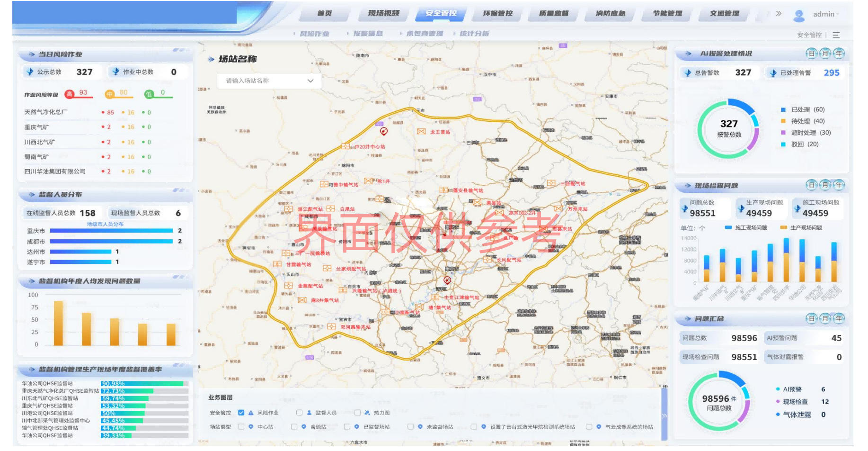The image size is (868, 451).
Task: Open the 报警信息 submenu link
Action: tap(368, 34)
